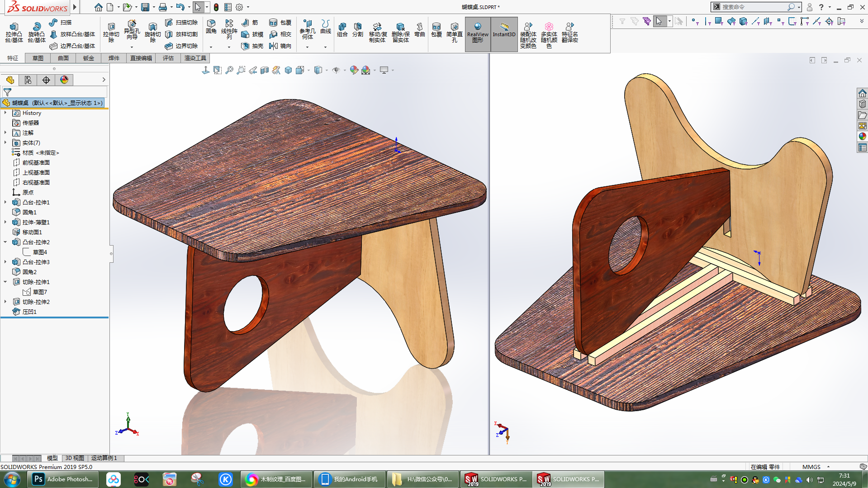
Task: Collapse the 切除-拉伸1 feature
Action: [5, 282]
